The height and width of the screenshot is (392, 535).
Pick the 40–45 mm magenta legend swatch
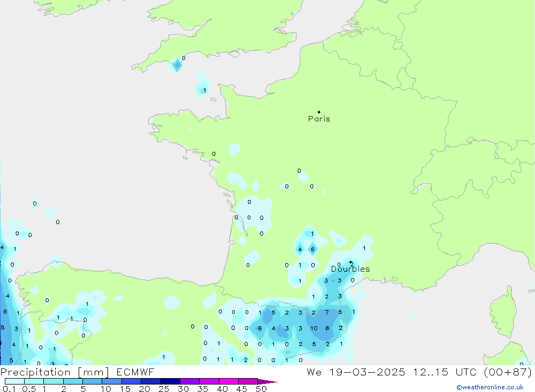point(228,381)
